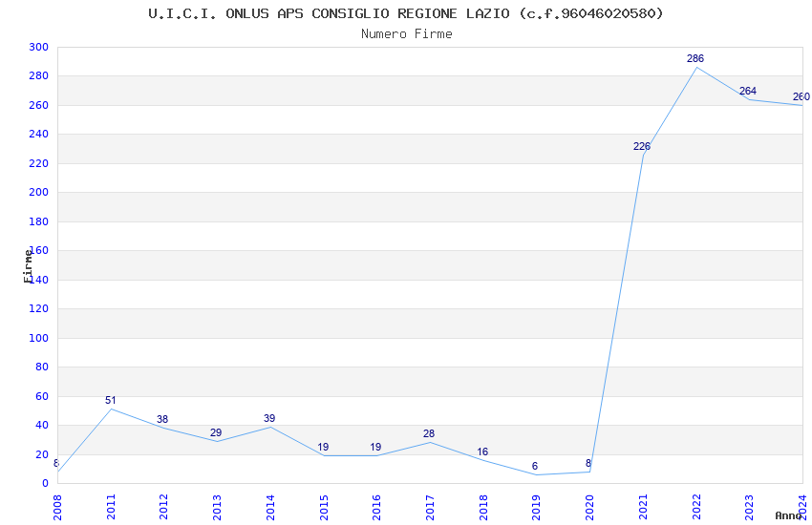
Task: Click the y-axis value 300
Action: click(x=39, y=47)
